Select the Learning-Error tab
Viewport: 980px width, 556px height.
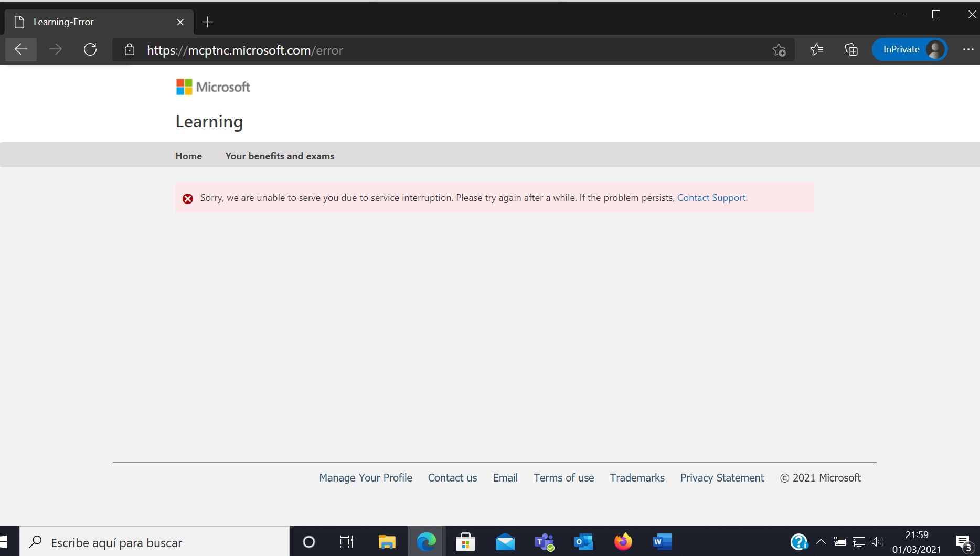tap(99, 22)
